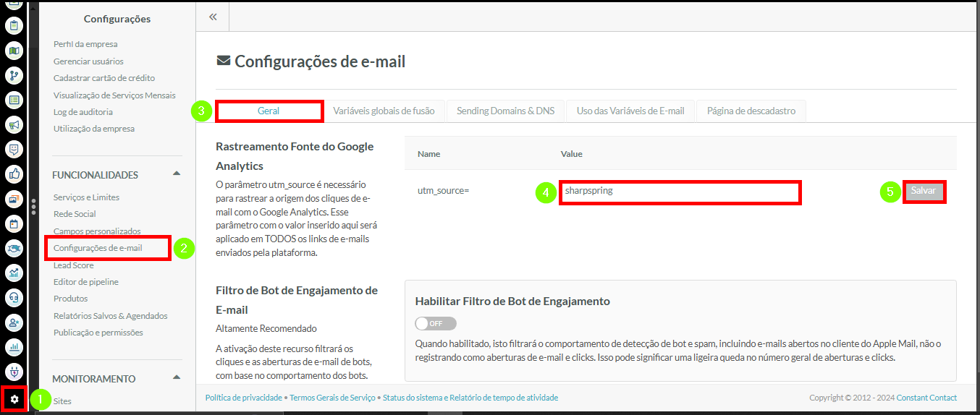
Task: Open the Página de descadastro tab
Action: (751, 111)
